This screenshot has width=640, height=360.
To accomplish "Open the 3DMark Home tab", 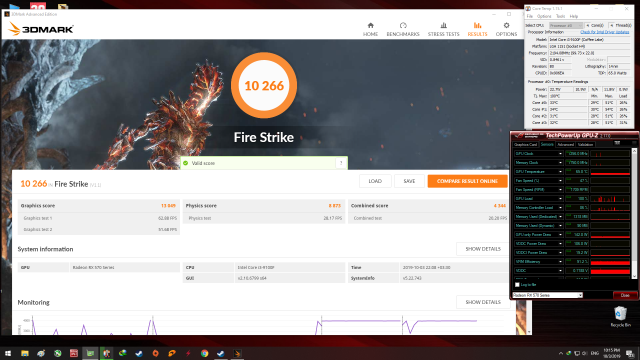I will coord(370,29).
